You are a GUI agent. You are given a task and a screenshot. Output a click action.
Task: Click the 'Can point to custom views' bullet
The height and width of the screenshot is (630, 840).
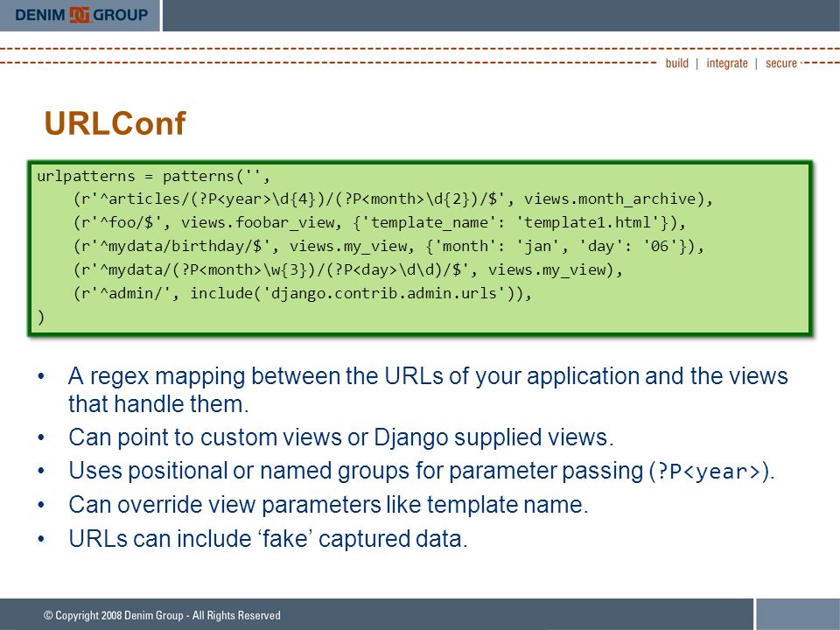click(340, 437)
